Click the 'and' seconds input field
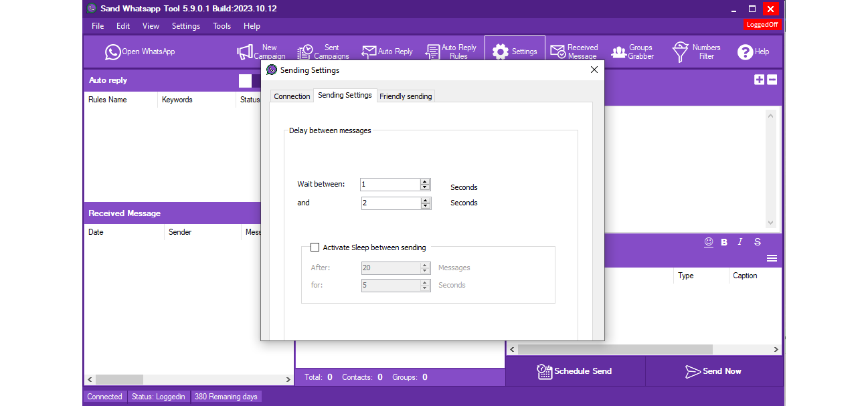 (x=390, y=203)
